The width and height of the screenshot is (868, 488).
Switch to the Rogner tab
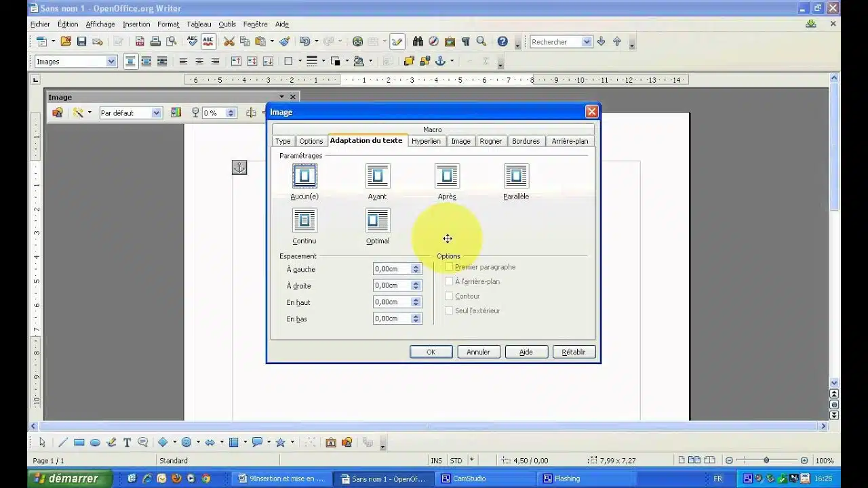[491, 141]
